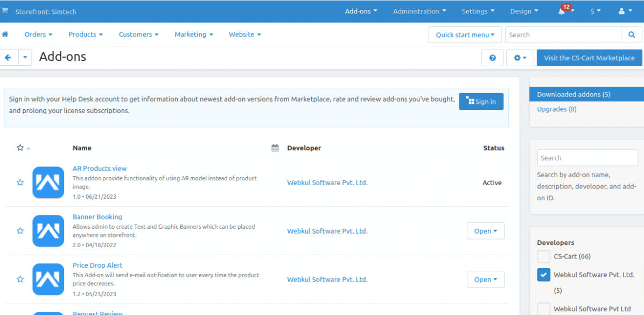Viewport: 644px width, 315px height.
Task: Open the help question mark icon
Action: pos(493,58)
